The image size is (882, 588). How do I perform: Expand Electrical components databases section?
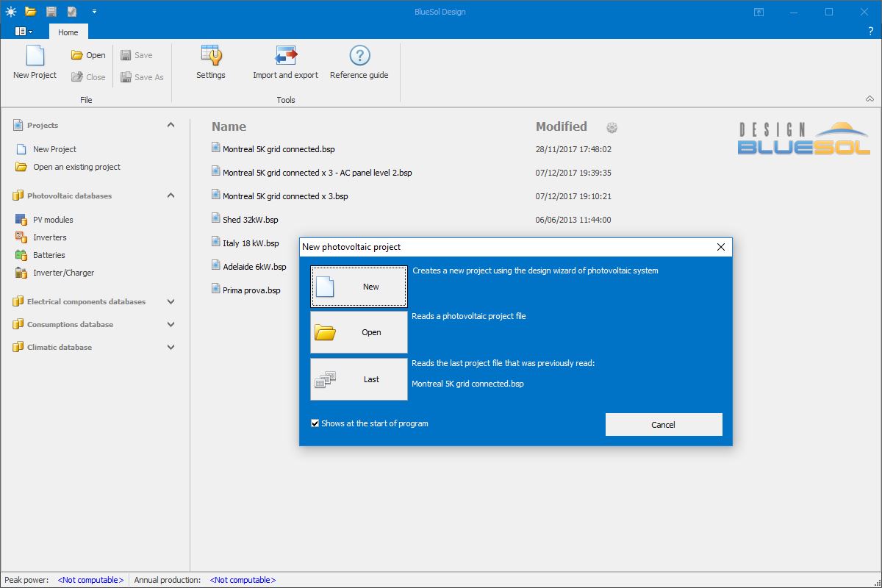(x=171, y=301)
